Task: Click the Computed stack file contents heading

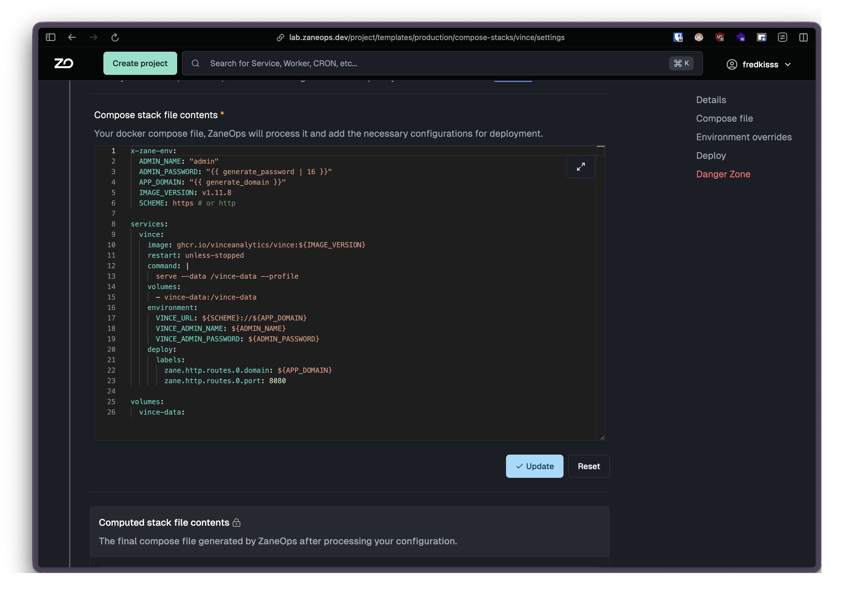Action: coord(164,522)
